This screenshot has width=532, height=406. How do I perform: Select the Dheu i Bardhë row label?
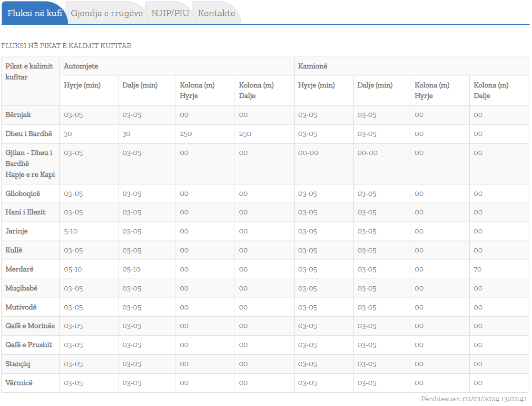coord(28,134)
